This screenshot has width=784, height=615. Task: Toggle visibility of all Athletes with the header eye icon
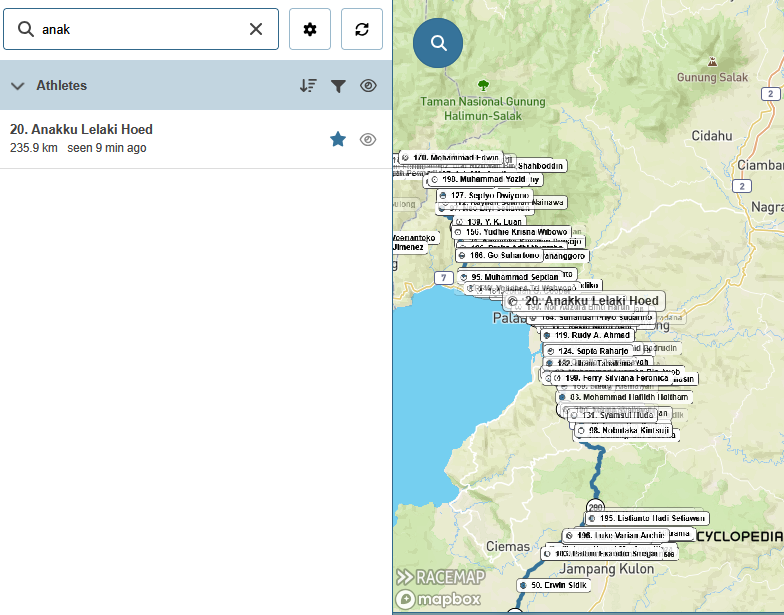(368, 86)
